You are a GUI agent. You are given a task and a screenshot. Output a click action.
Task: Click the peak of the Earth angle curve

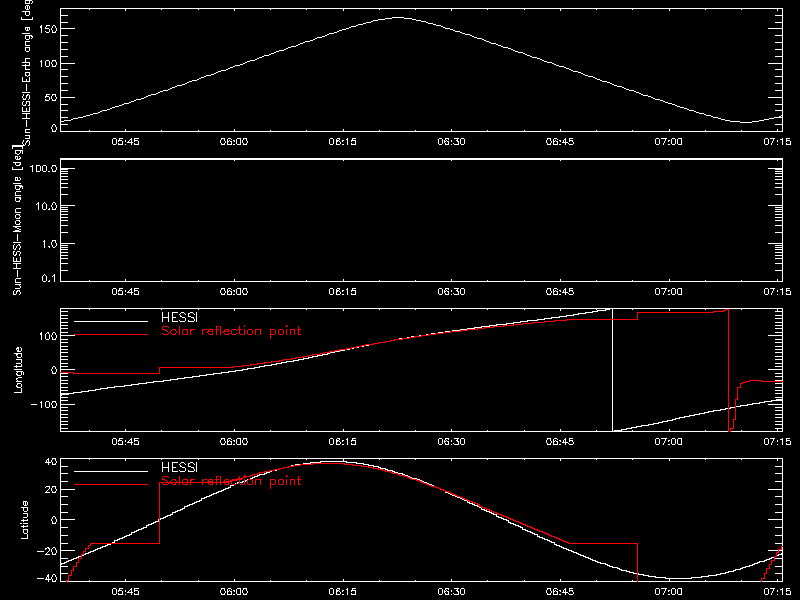pos(398,18)
